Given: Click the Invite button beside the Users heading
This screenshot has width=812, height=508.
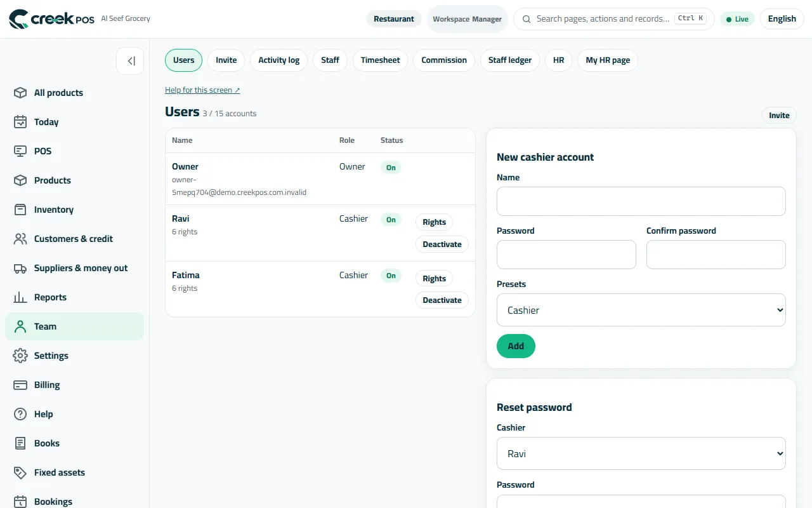Looking at the screenshot, I should (x=779, y=115).
